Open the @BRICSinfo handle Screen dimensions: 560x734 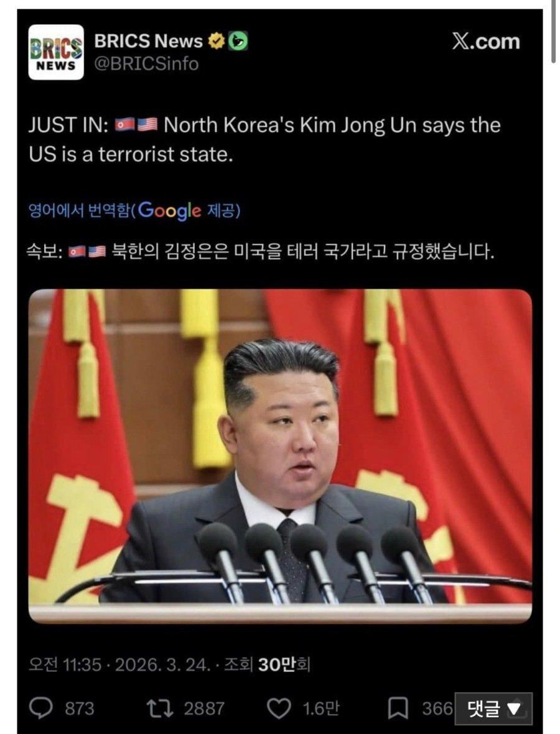(x=147, y=63)
